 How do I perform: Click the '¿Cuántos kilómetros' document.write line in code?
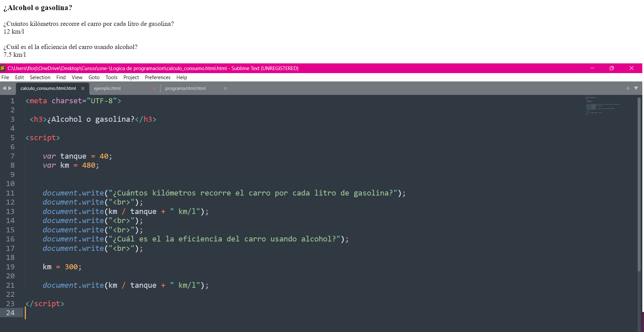coord(224,193)
